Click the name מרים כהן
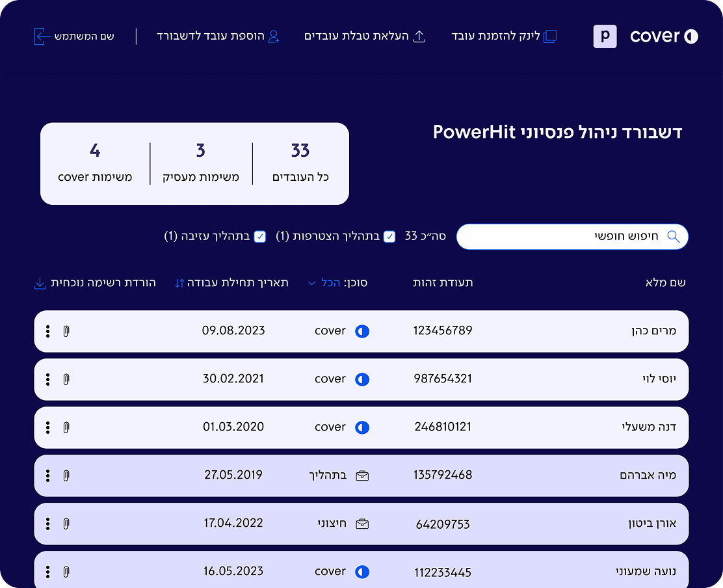The image size is (723, 588). (654, 330)
